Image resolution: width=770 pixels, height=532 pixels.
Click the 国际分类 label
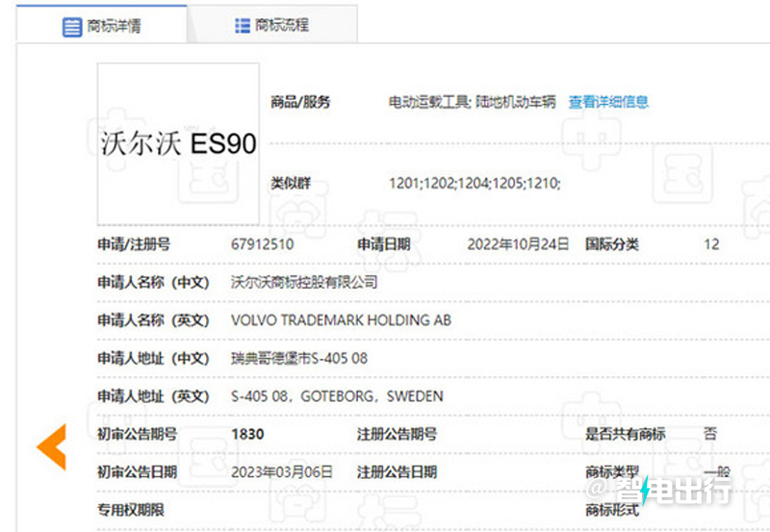tap(611, 244)
